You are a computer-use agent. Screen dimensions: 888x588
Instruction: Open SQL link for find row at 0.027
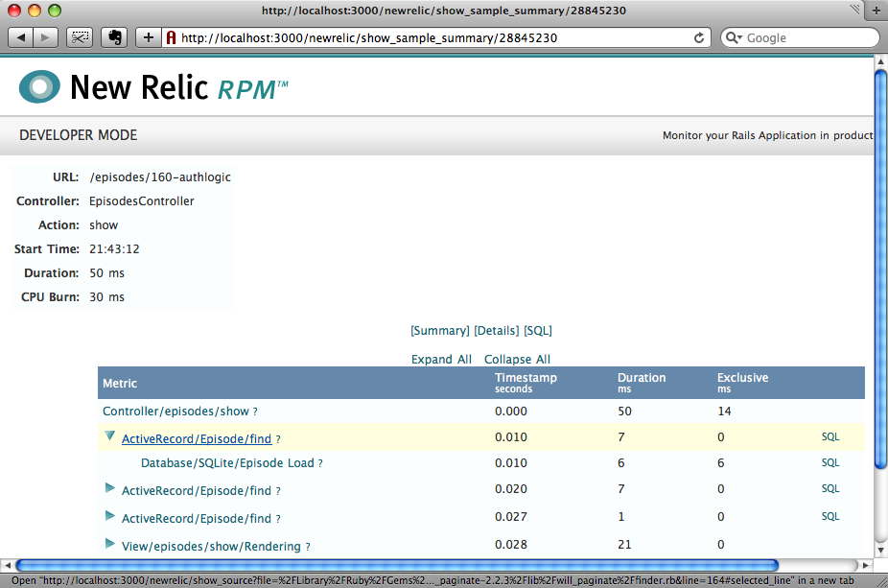830,517
